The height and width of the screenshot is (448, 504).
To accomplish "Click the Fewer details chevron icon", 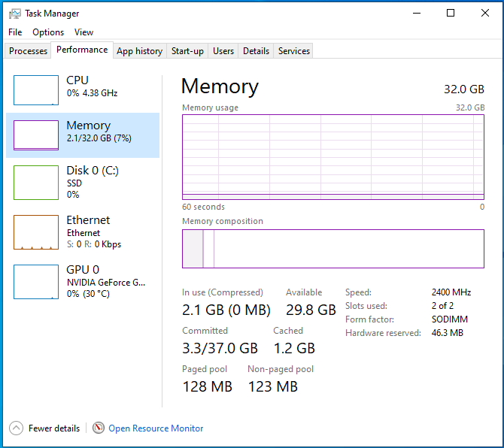I will coord(16,428).
